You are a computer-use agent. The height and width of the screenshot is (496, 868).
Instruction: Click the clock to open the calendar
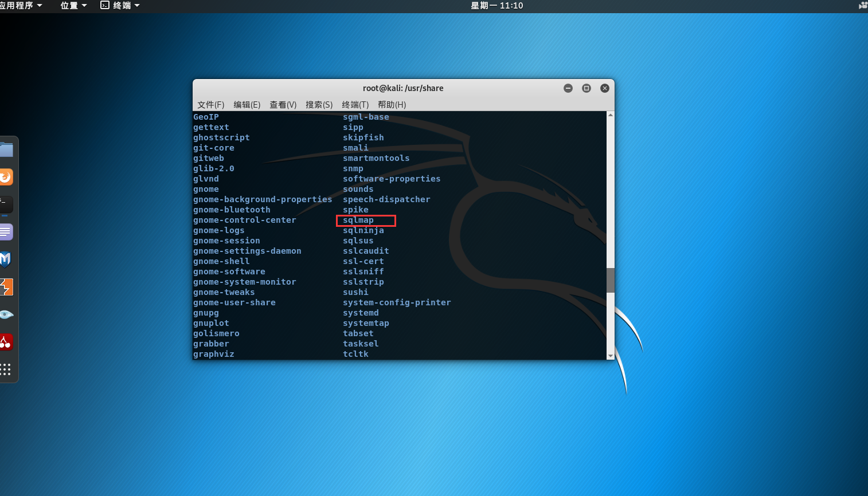click(496, 5)
